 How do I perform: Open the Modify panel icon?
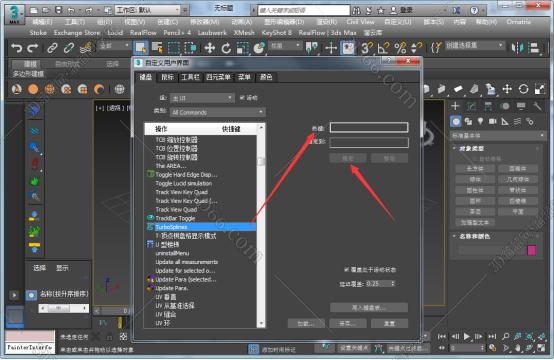tap(472, 106)
